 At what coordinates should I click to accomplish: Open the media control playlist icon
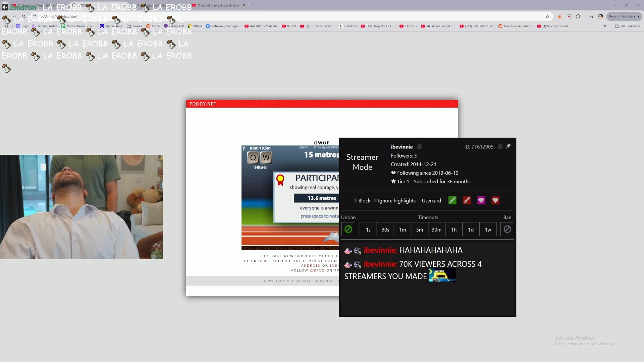coord(592,16)
